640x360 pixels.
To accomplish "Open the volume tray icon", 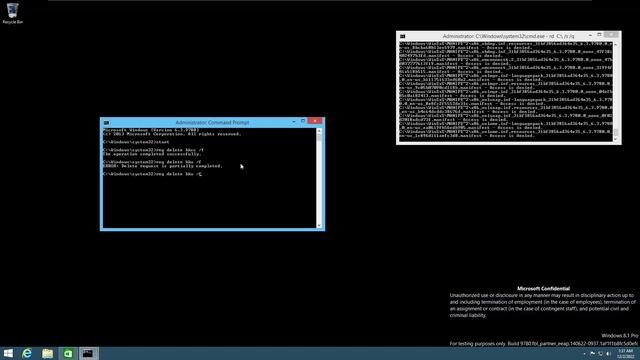I will (608, 353).
